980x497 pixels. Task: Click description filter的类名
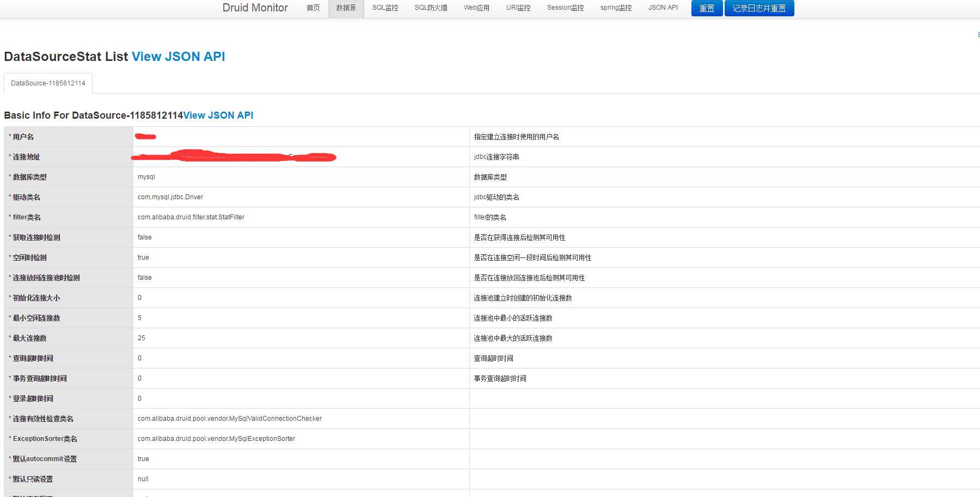coord(490,217)
